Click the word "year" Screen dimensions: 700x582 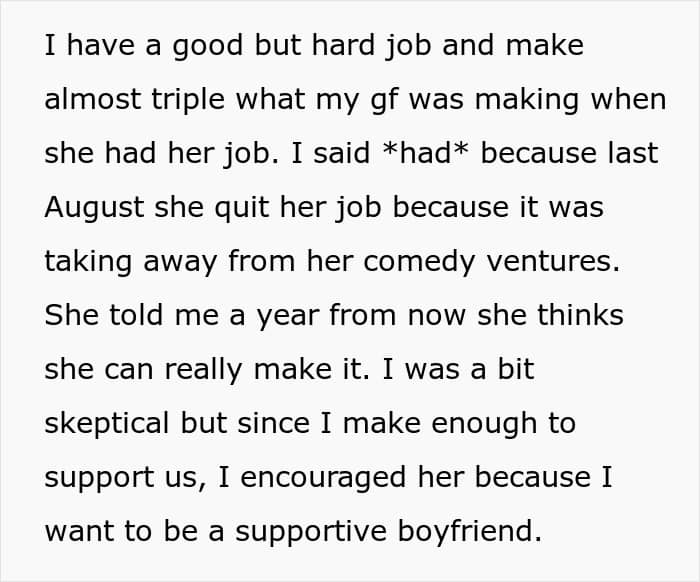[x=287, y=316]
